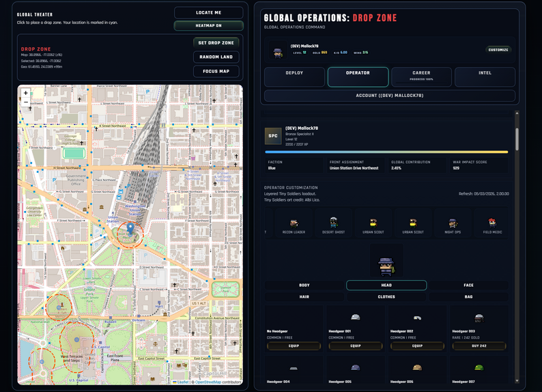The image size is (542, 392).
Task: Open the Career tab
Action: [421, 76]
